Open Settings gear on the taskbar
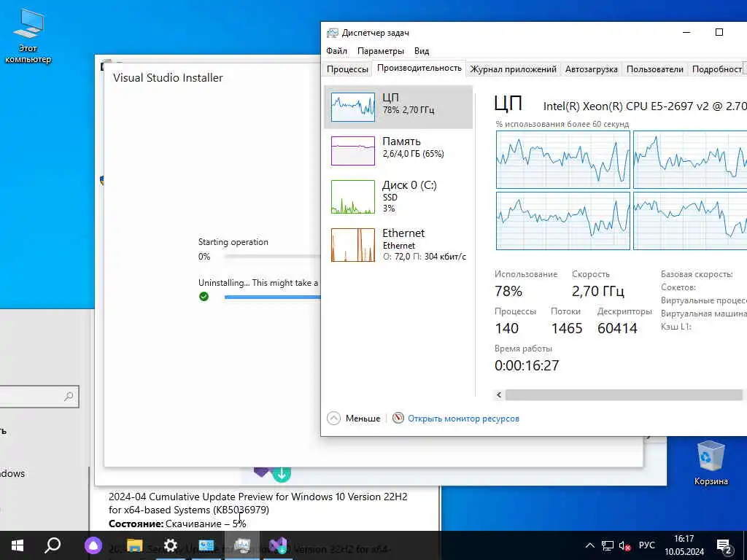This screenshot has height=560, width=747. click(170, 545)
